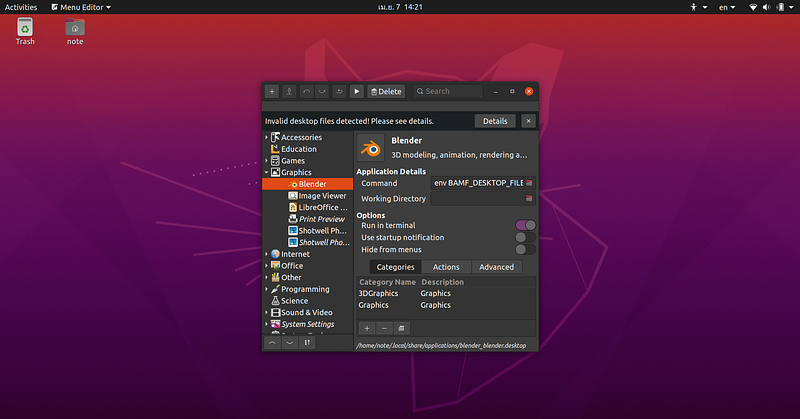
Task: Open the Activities overview
Action: point(21,7)
